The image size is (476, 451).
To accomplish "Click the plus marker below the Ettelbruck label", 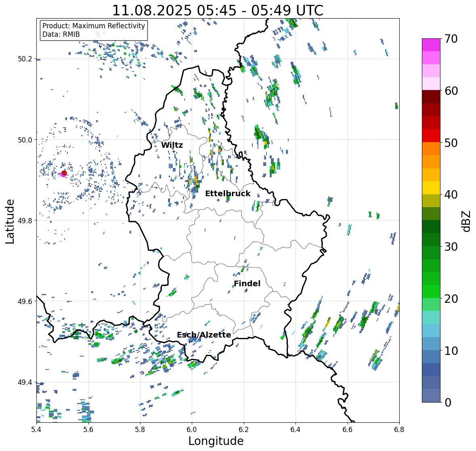I will coord(218,200).
